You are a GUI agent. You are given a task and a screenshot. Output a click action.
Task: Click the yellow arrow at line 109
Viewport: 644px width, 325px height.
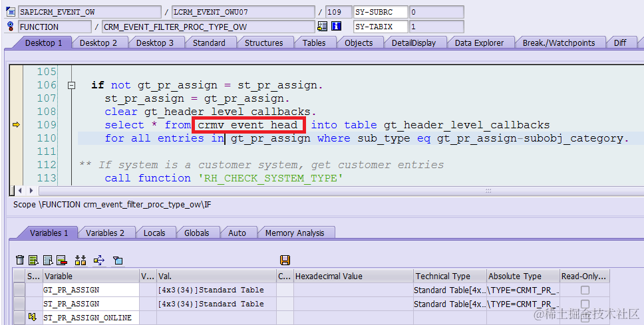tap(17, 125)
